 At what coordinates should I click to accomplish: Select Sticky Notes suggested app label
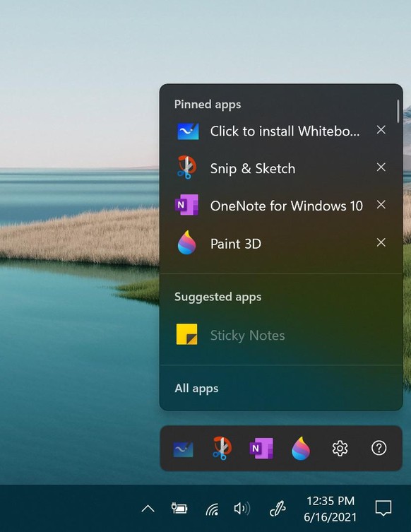[x=248, y=336]
